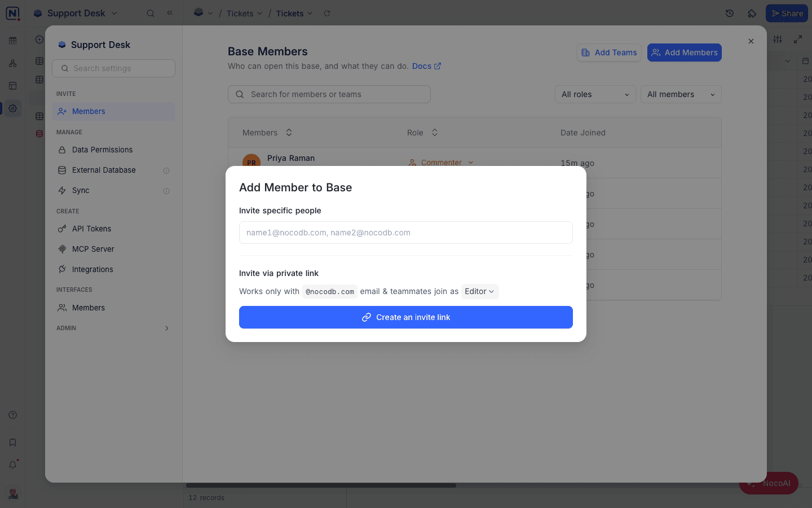Screen dimensions: 812x508
Task: Open Data Permissions settings
Action: pos(113,150)
